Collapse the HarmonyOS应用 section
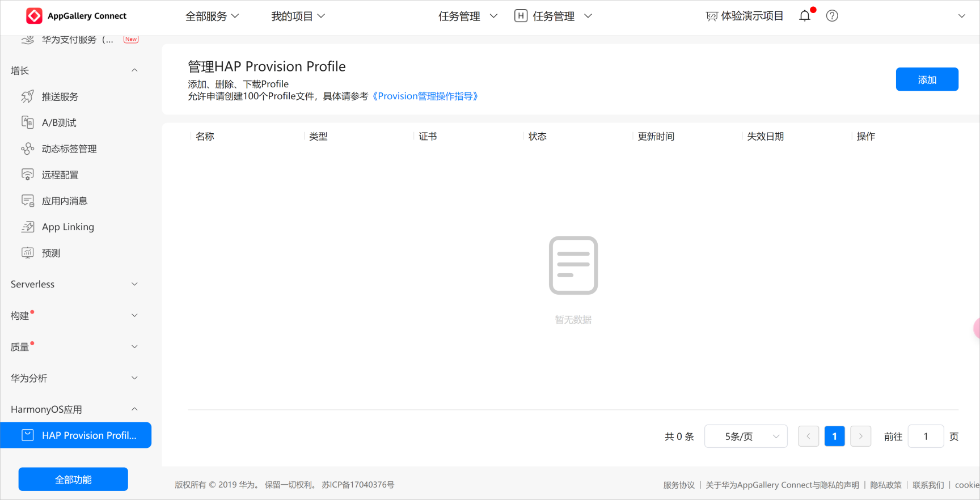The image size is (980, 500). point(134,409)
